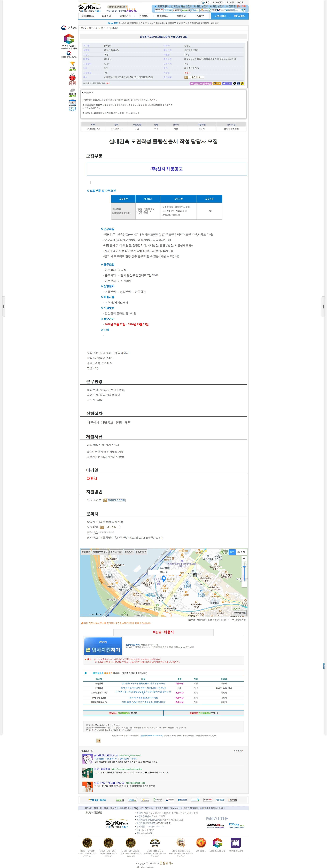Open the 토목 안전보건관리자 job link
Screen dimensions: 327x868
[x=143, y=688]
